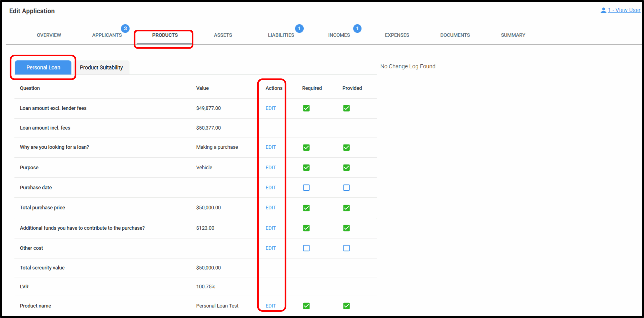The image size is (644, 318).
Task: Edit the Purchase date value
Action: coord(270,188)
